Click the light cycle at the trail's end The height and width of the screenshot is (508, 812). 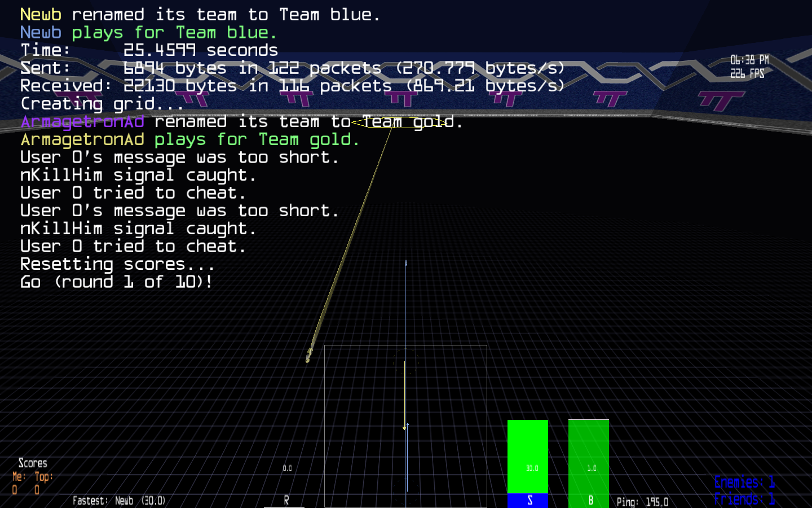tap(308, 356)
